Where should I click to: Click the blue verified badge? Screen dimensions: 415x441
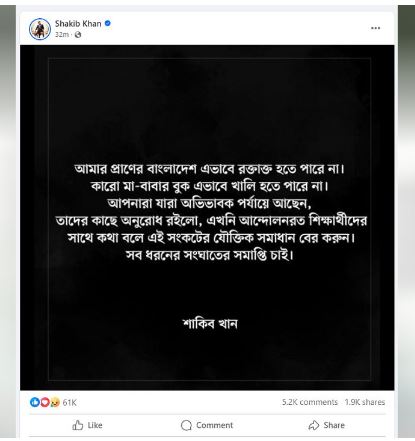click(108, 23)
